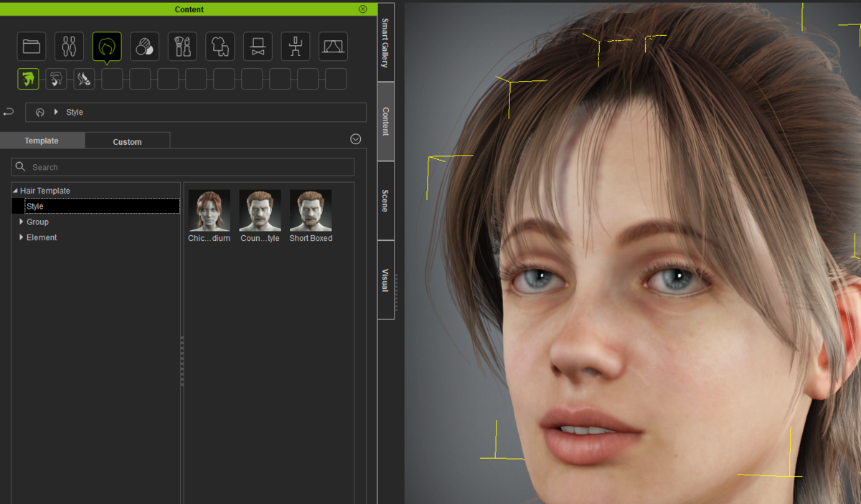
Task: Open the circular dropdown beside Custom tab
Action: [356, 139]
